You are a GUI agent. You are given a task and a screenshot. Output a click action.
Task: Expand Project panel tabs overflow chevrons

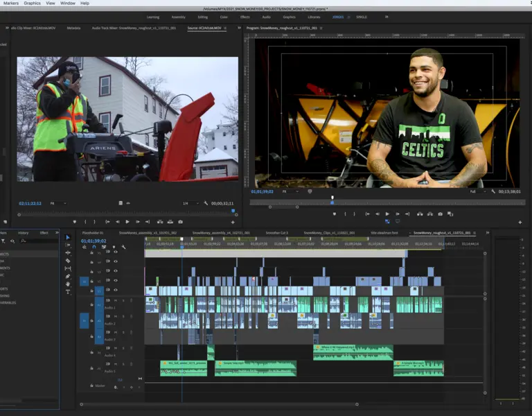tap(57, 233)
